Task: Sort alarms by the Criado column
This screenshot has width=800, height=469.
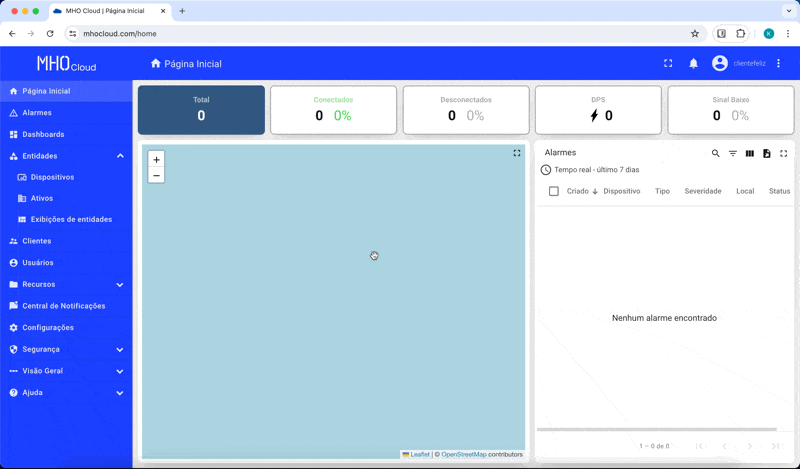Action: click(578, 191)
